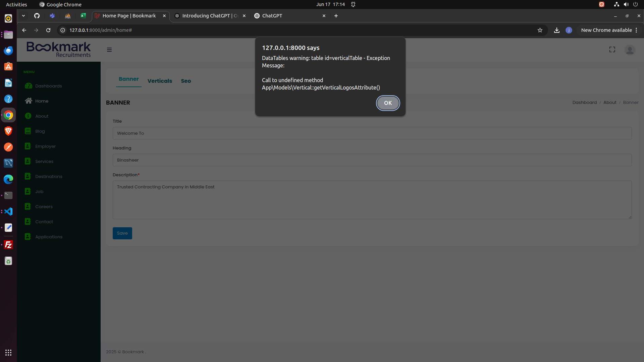
Task: Open the Home sidebar item
Action: (x=42, y=101)
